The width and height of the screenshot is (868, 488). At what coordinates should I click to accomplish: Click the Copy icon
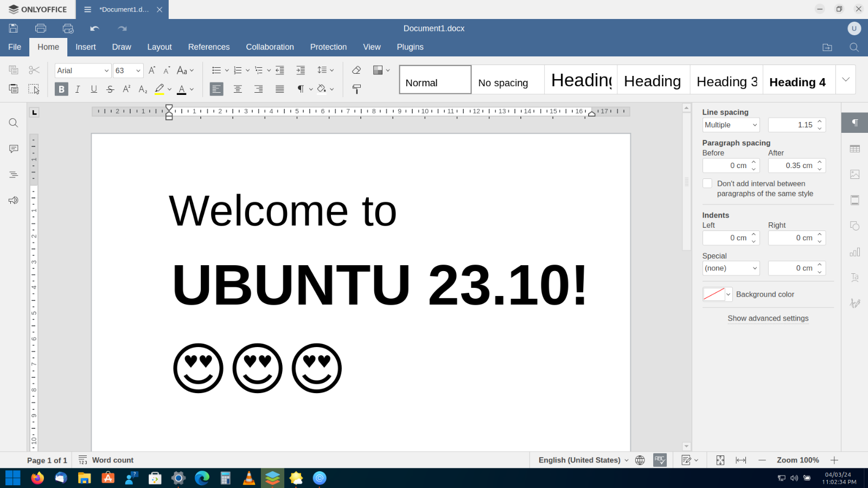click(x=14, y=70)
